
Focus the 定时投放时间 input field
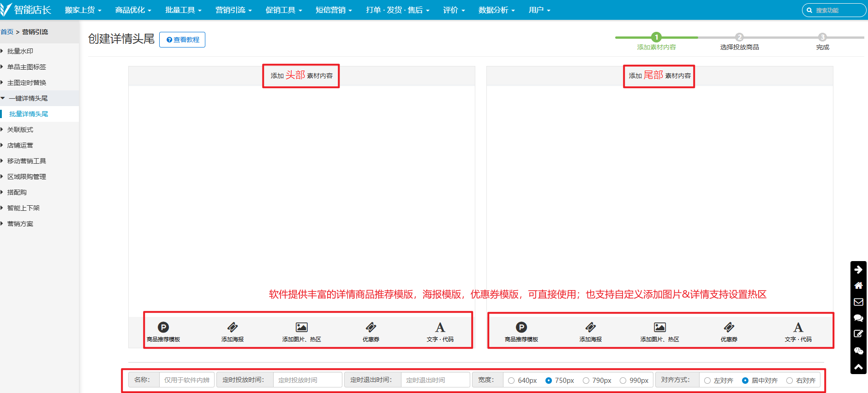(x=307, y=380)
